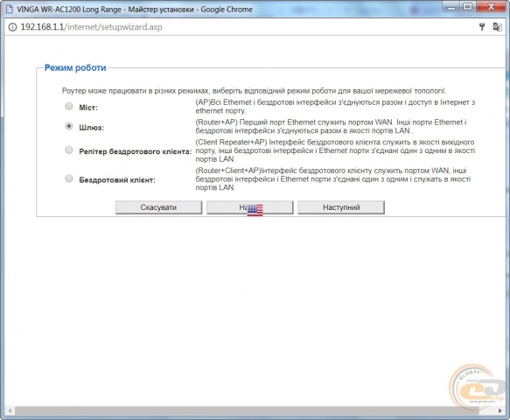Open the Google Translate page icon

click(x=497, y=27)
